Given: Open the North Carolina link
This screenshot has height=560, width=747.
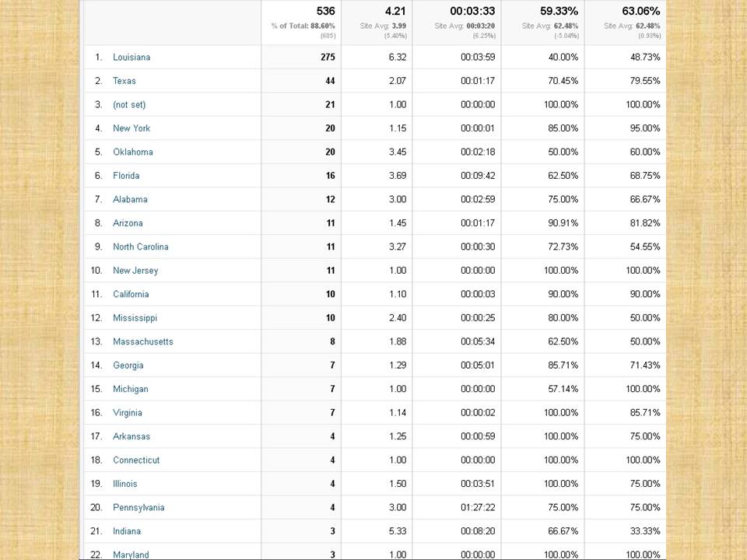Looking at the screenshot, I should [x=141, y=247].
